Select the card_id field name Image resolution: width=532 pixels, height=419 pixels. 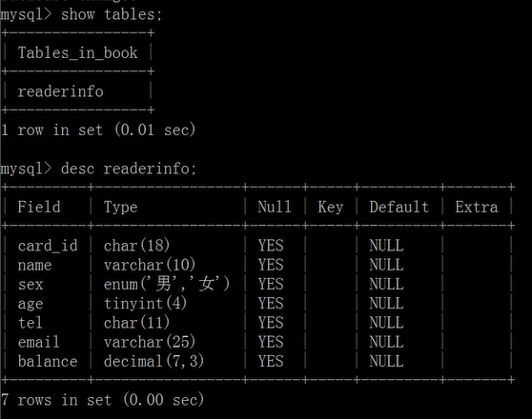(x=48, y=246)
